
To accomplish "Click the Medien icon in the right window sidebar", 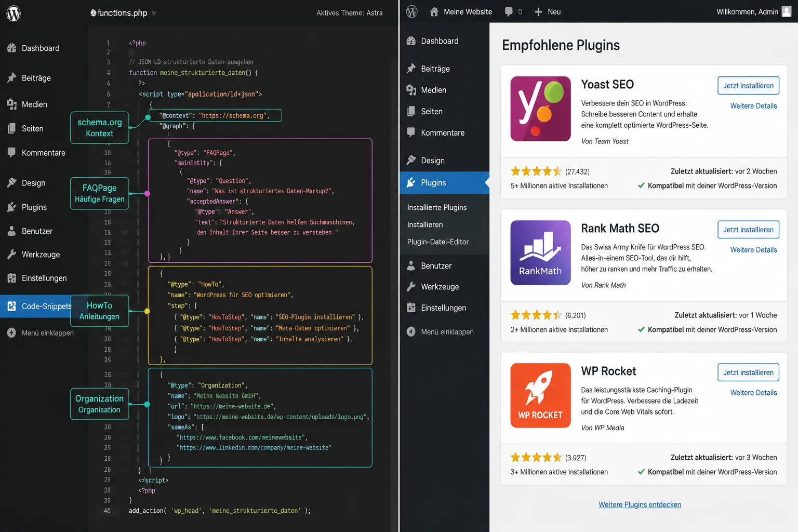I will (411, 90).
